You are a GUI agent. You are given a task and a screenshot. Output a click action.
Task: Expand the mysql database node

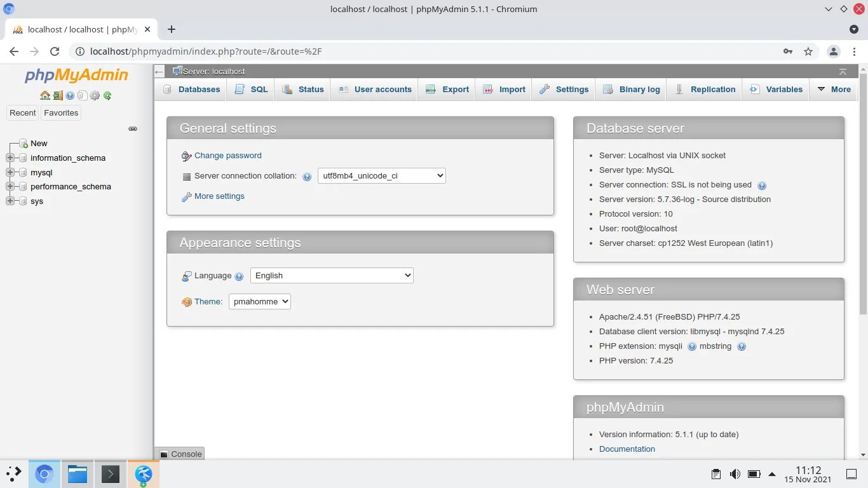10,173
